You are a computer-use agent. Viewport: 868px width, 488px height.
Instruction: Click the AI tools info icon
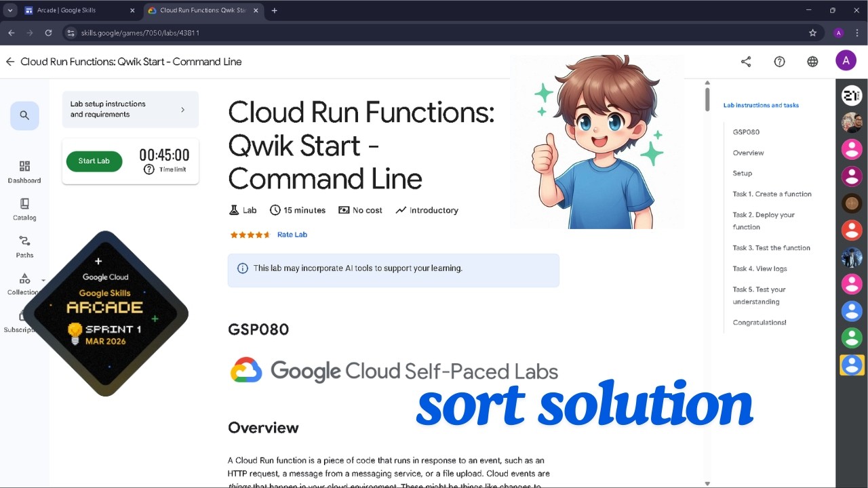tap(243, 268)
